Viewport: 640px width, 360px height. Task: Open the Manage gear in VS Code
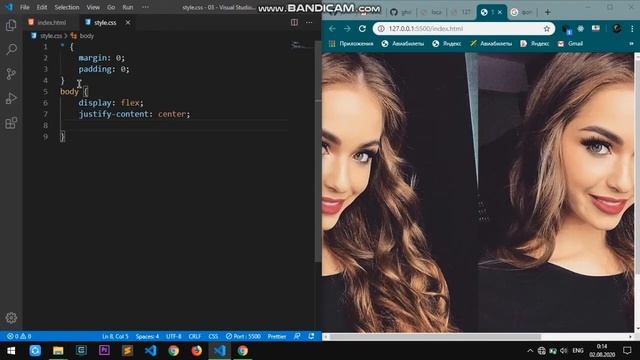[11, 318]
